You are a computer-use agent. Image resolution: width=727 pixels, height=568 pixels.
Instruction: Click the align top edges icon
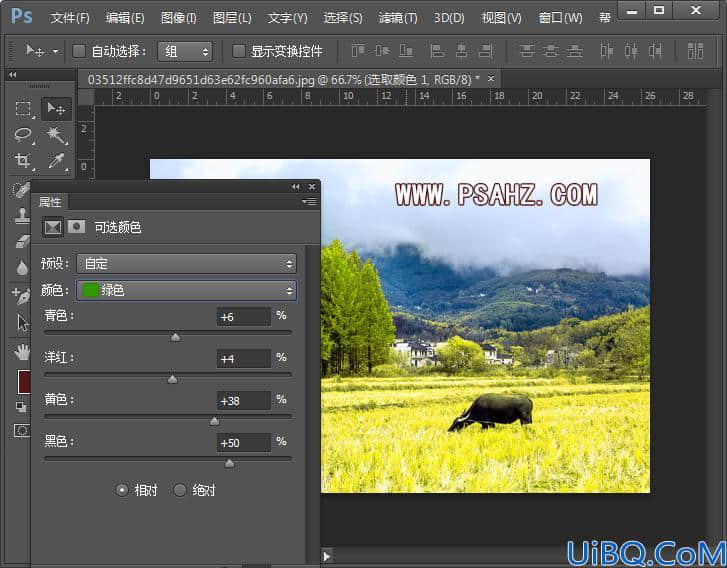click(357, 51)
